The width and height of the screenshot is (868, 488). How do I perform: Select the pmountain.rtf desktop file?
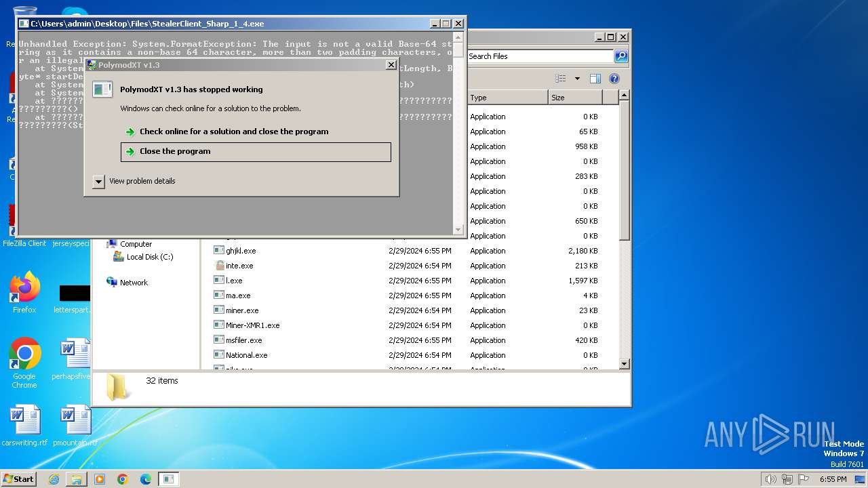coord(75,426)
